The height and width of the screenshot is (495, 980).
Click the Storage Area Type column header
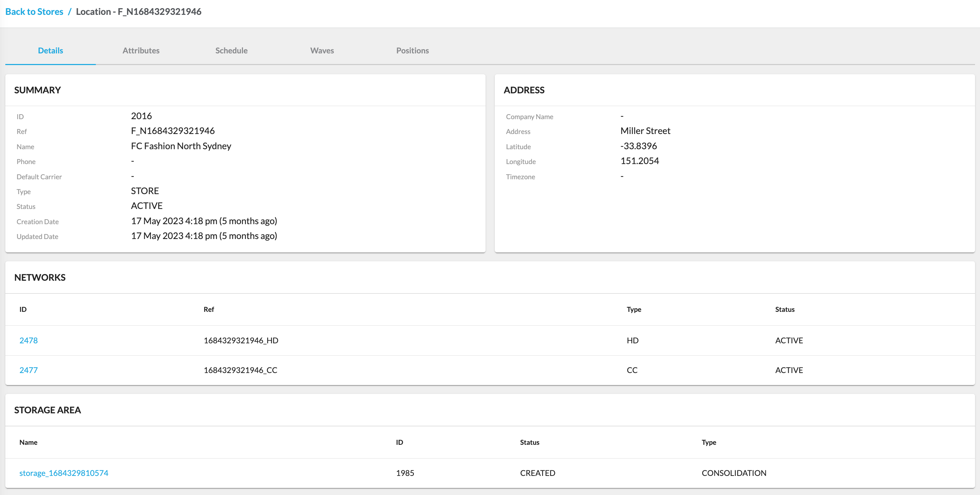pyautogui.click(x=709, y=442)
